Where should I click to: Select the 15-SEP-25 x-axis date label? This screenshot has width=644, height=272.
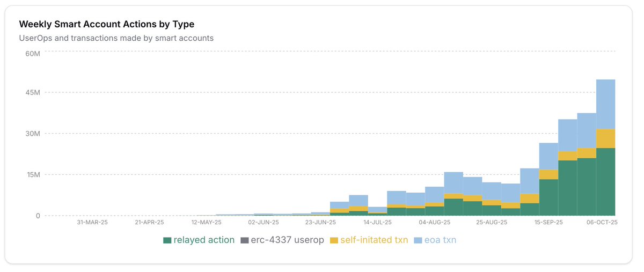coord(547,222)
